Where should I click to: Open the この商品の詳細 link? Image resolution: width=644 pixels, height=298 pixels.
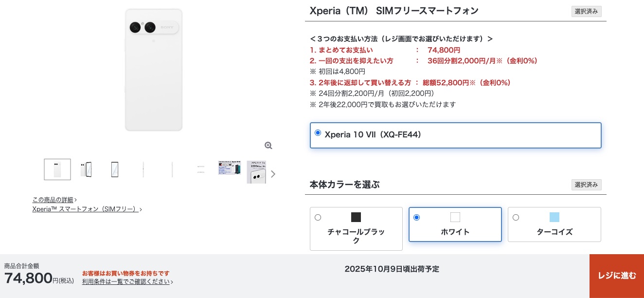[x=53, y=200]
